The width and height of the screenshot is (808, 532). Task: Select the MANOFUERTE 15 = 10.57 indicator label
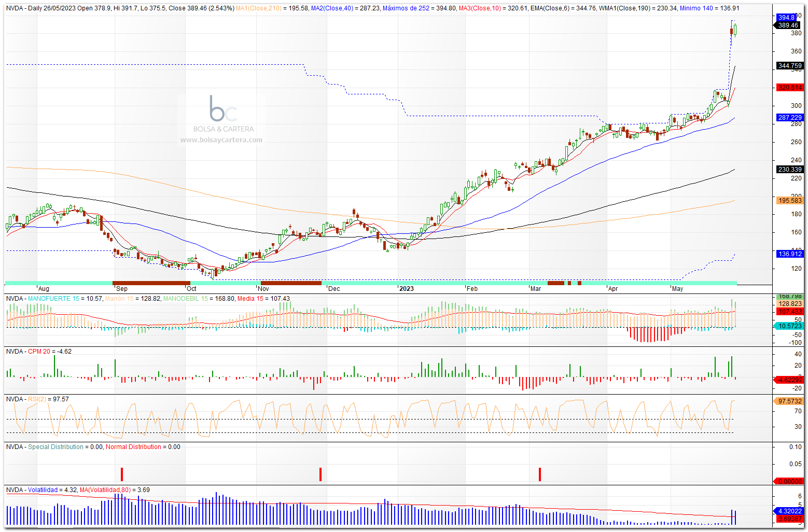(x=65, y=299)
